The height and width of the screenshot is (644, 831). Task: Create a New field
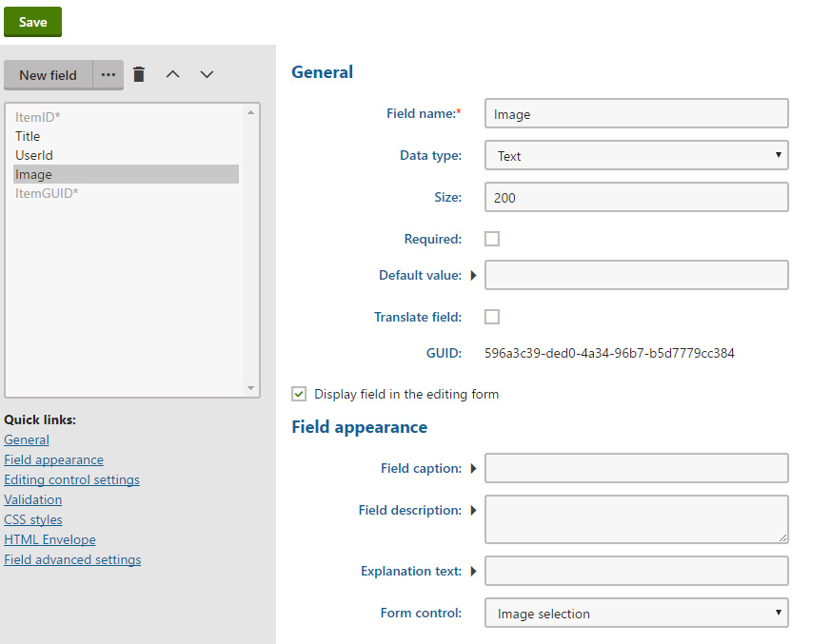[48, 74]
